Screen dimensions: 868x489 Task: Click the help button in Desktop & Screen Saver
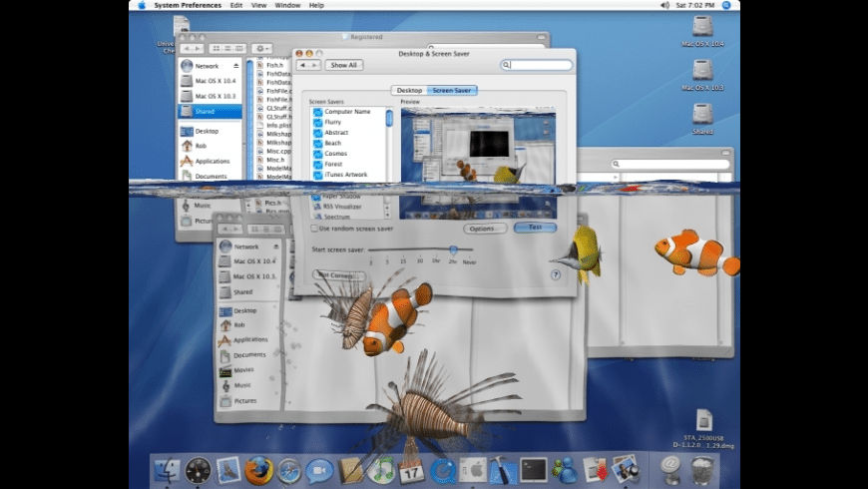pyautogui.click(x=556, y=274)
